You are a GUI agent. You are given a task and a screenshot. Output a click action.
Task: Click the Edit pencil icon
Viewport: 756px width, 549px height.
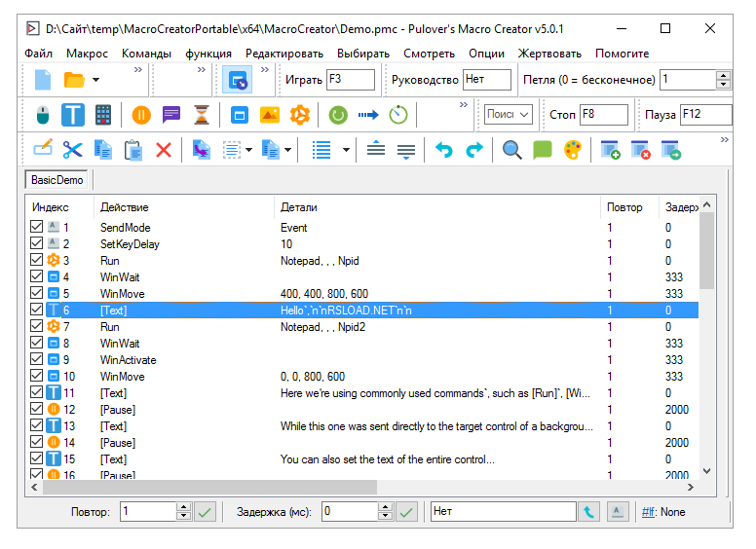tap(43, 148)
